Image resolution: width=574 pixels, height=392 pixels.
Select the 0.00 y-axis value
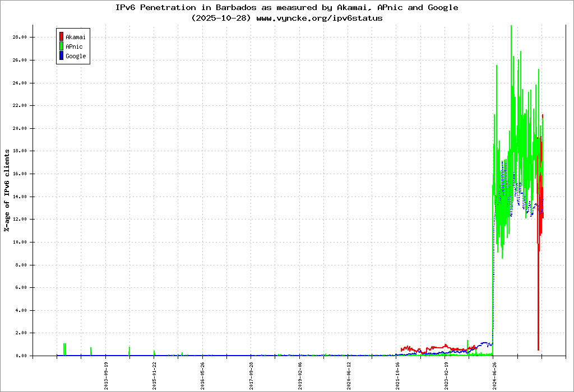click(22, 356)
